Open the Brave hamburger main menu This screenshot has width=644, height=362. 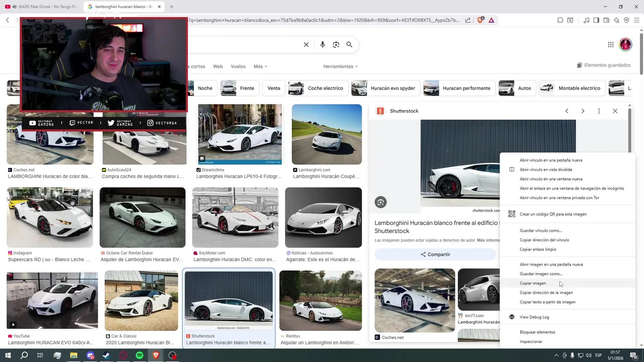(x=636, y=20)
